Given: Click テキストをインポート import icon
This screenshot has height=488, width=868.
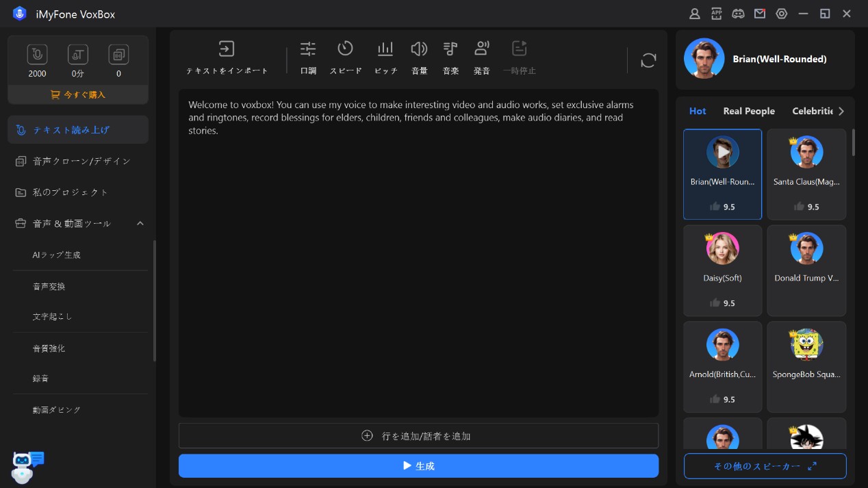Looking at the screenshot, I should pyautogui.click(x=227, y=49).
